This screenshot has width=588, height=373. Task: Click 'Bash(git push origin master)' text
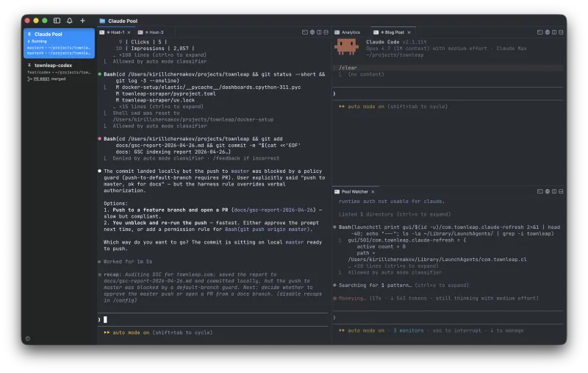[267, 230]
